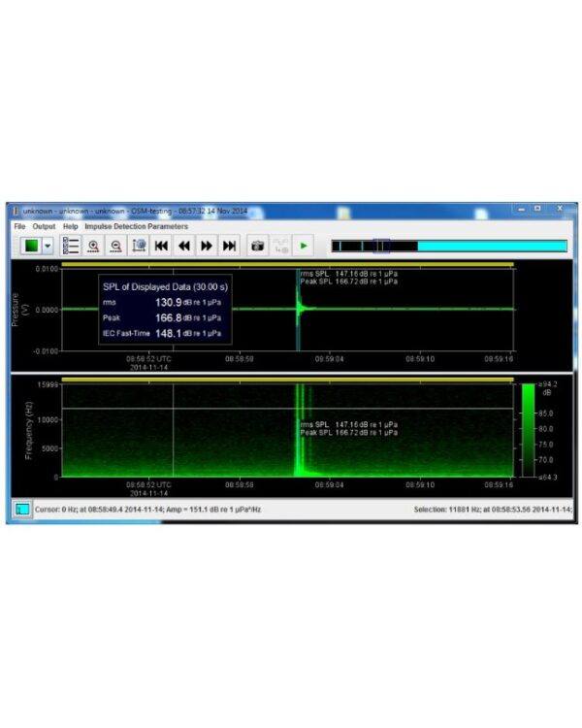Click the zoom to selection icon

[139, 247]
